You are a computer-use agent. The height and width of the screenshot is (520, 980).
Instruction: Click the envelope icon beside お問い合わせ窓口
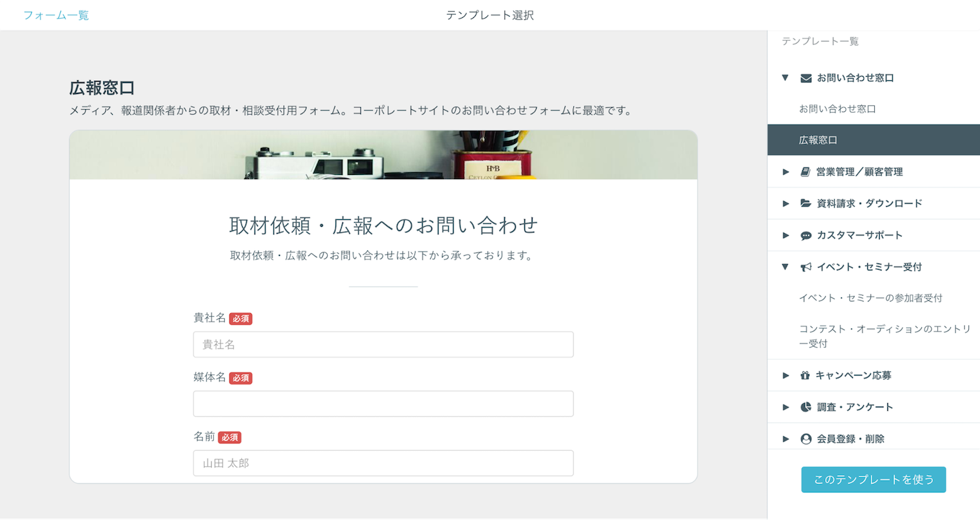(x=804, y=77)
